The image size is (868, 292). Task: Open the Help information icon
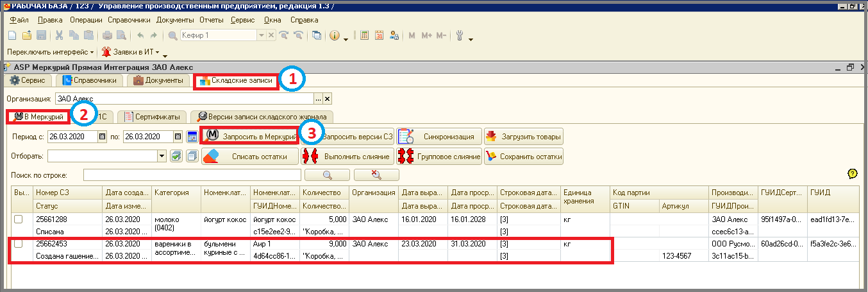[x=335, y=36]
